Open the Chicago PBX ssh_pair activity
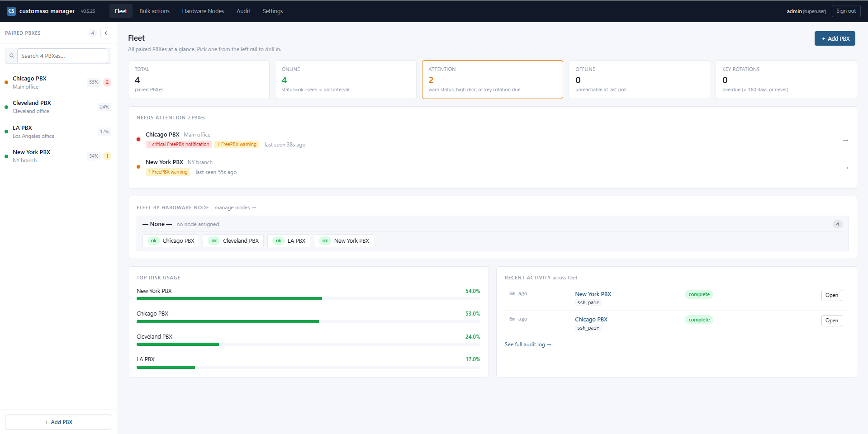This screenshot has height=434, width=868. point(831,321)
